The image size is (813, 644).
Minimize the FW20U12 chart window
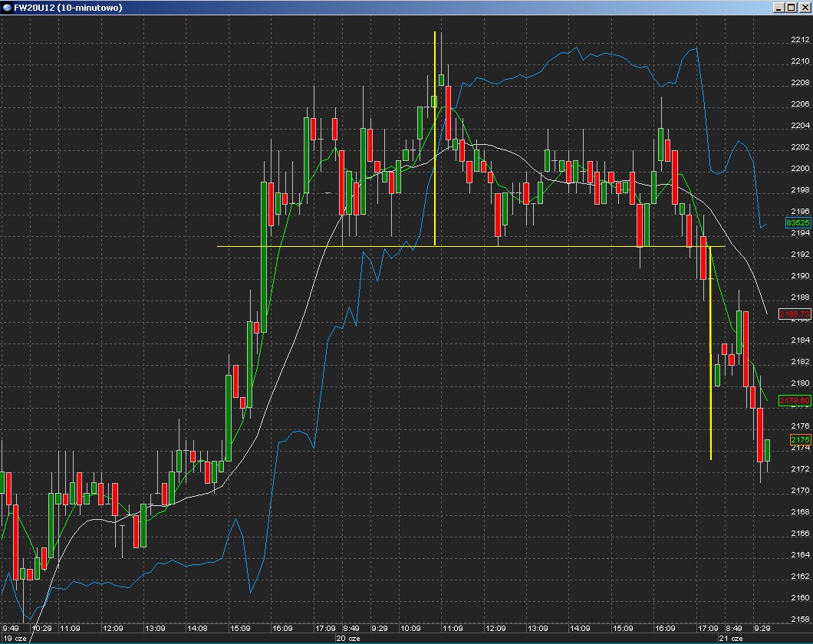pyautogui.click(x=780, y=8)
